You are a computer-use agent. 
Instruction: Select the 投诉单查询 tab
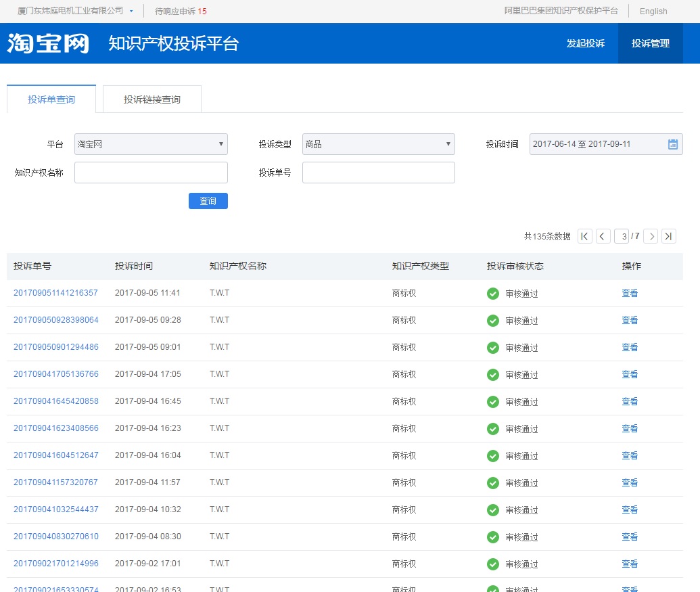click(51, 99)
